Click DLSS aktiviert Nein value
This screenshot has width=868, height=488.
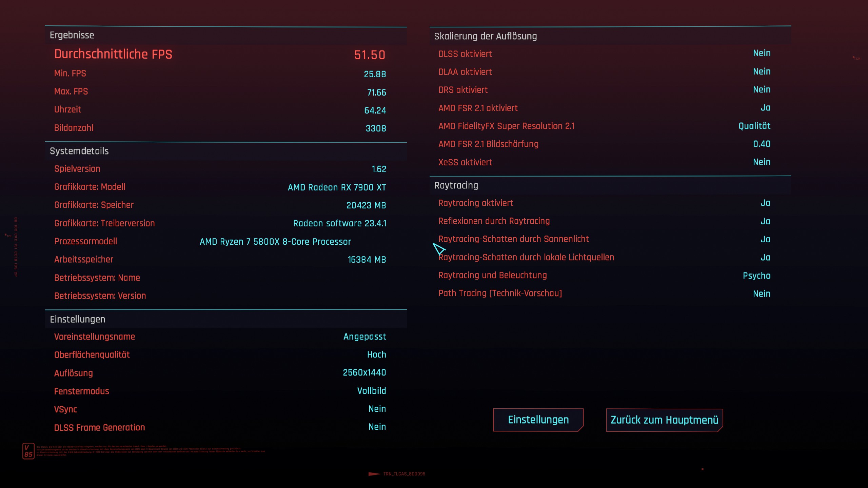coord(762,53)
